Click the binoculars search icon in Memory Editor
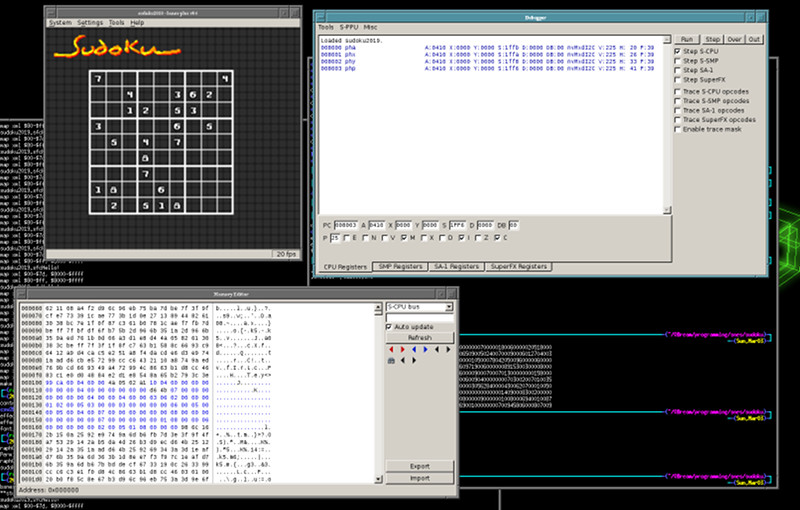This screenshot has height=510, width=800. click(x=391, y=360)
